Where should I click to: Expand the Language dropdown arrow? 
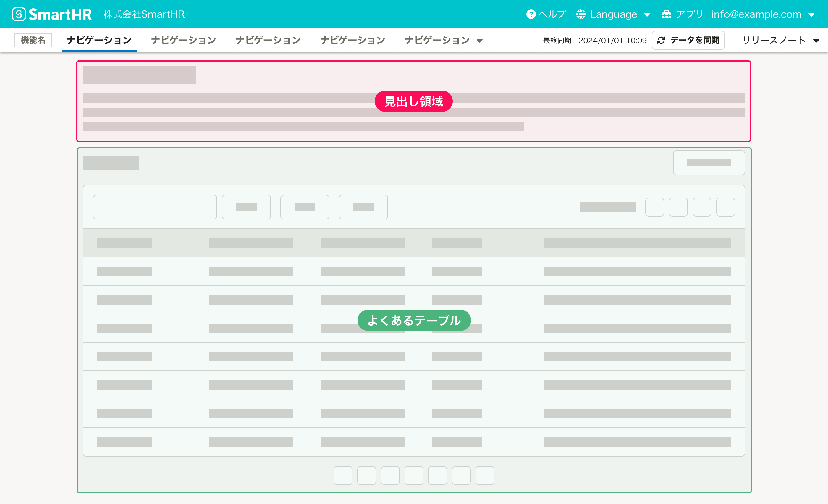tap(647, 15)
